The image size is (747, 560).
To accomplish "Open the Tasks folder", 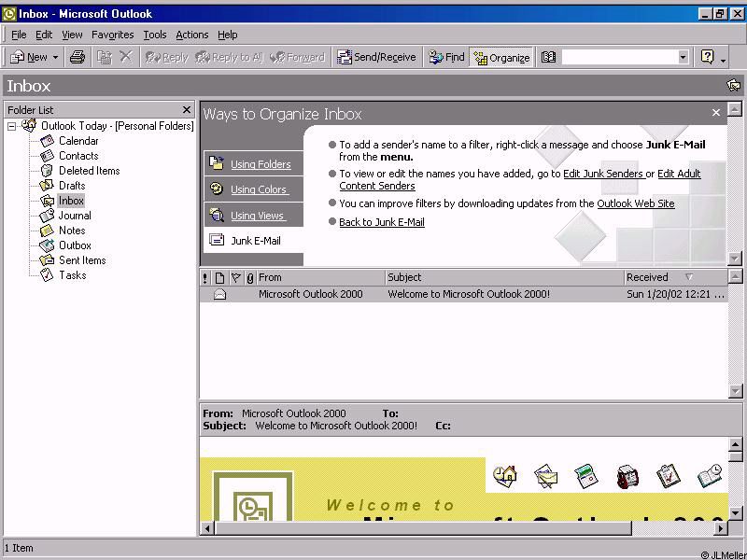I will click(72, 275).
